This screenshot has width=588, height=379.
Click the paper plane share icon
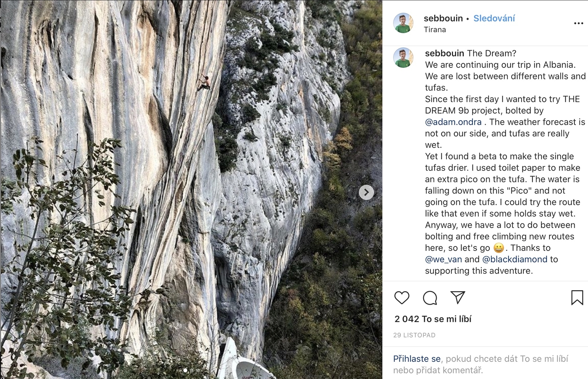(x=457, y=297)
